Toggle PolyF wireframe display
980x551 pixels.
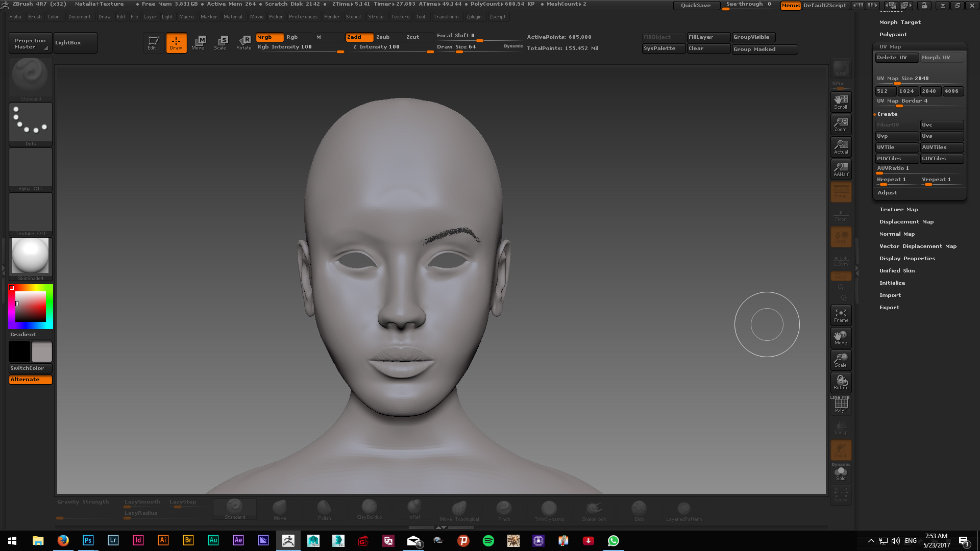coord(841,405)
